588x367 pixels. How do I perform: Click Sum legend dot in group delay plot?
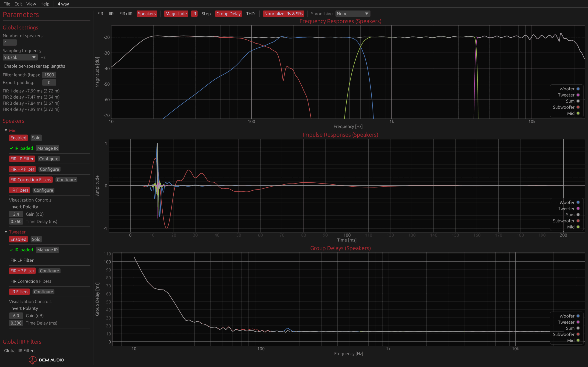(578, 328)
